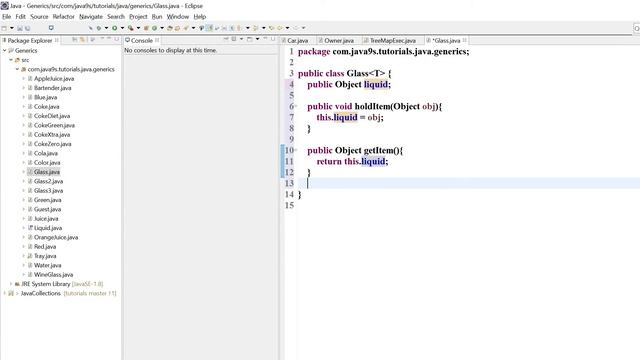Open the Source menu
The image size is (640, 360).
click(39, 17)
